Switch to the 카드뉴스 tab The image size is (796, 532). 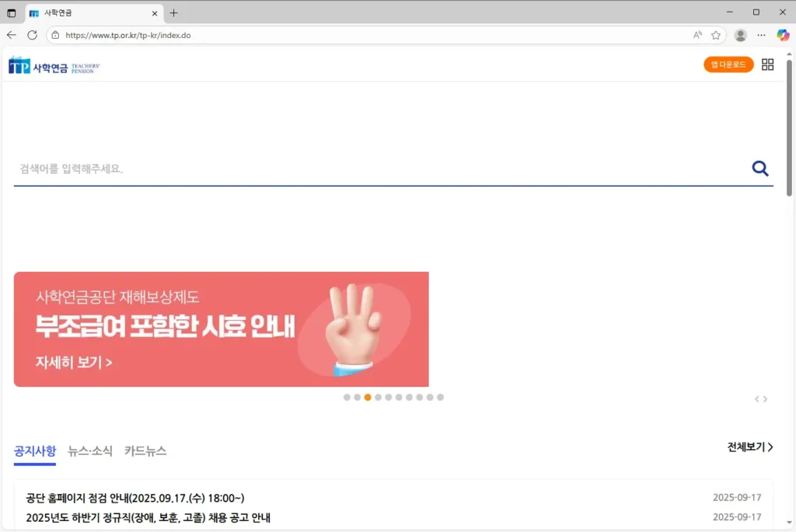[x=147, y=450]
